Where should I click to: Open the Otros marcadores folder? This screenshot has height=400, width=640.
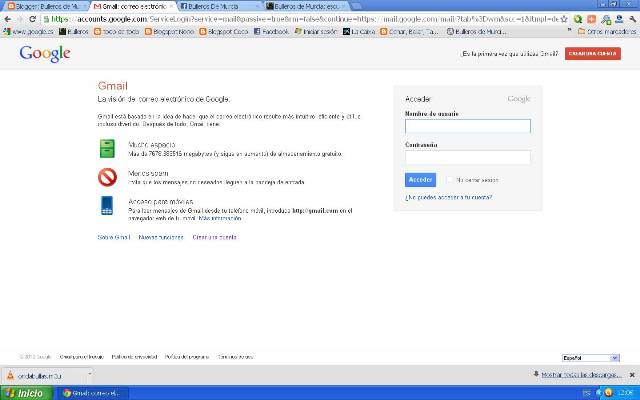(x=607, y=31)
